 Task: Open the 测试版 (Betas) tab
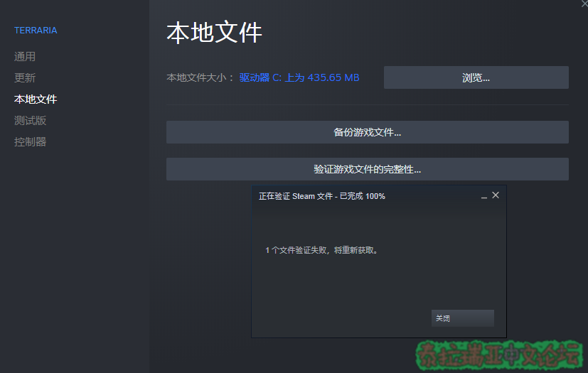coord(30,121)
